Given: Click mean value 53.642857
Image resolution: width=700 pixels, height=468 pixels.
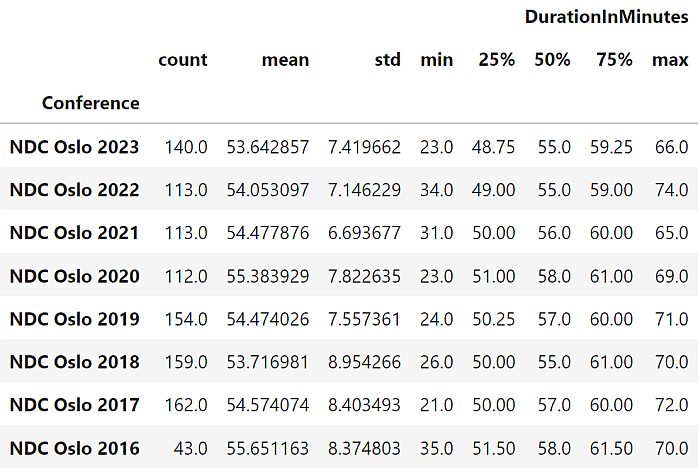Looking at the screenshot, I should pyautogui.click(x=268, y=147).
